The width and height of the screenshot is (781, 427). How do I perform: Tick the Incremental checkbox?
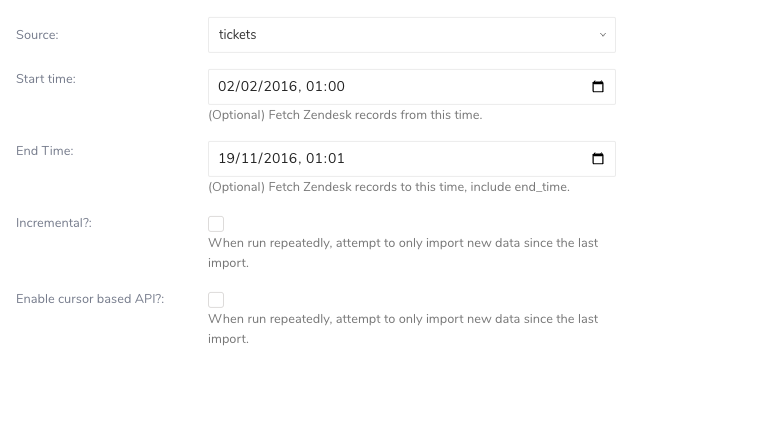(x=216, y=224)
